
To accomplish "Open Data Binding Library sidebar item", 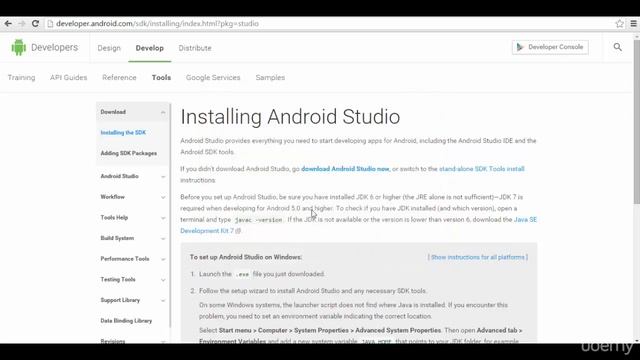I will click(x=126, y=321).
